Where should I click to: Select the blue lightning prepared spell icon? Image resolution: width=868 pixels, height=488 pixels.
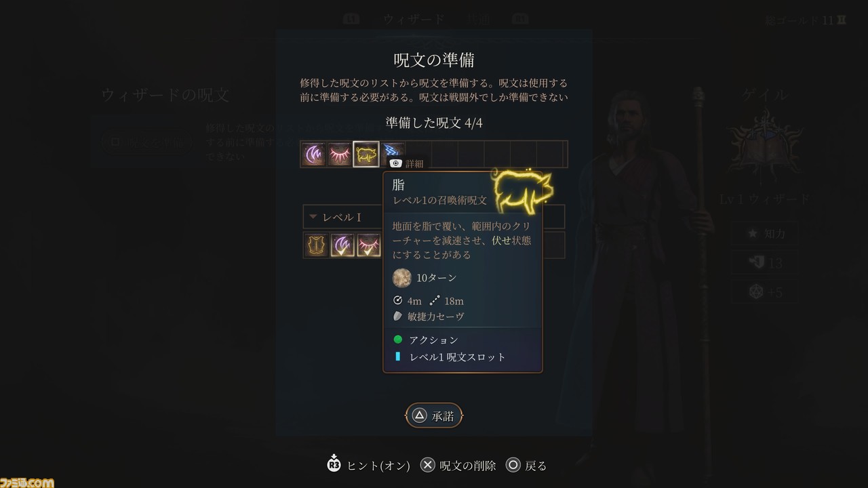[393, 150]
